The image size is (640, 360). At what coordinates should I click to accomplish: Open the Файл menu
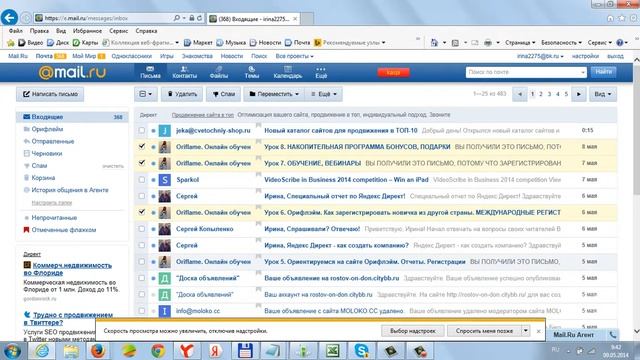coord(16,31)
